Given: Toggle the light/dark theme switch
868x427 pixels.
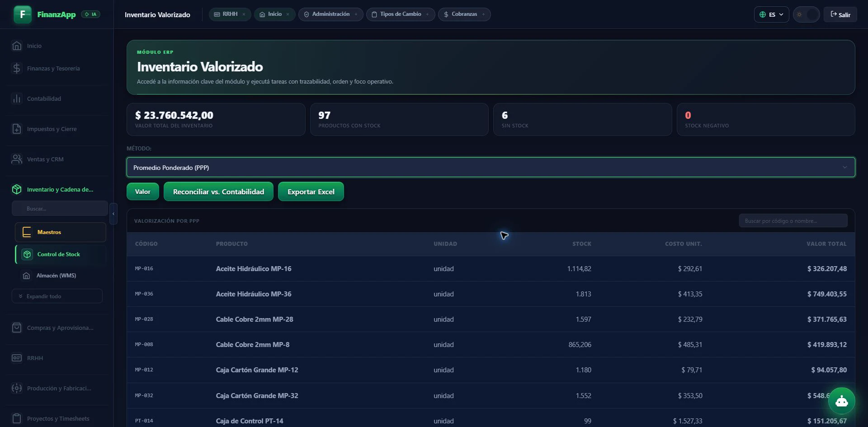Looking at the screenshot, I should click(x=806, y=14).
